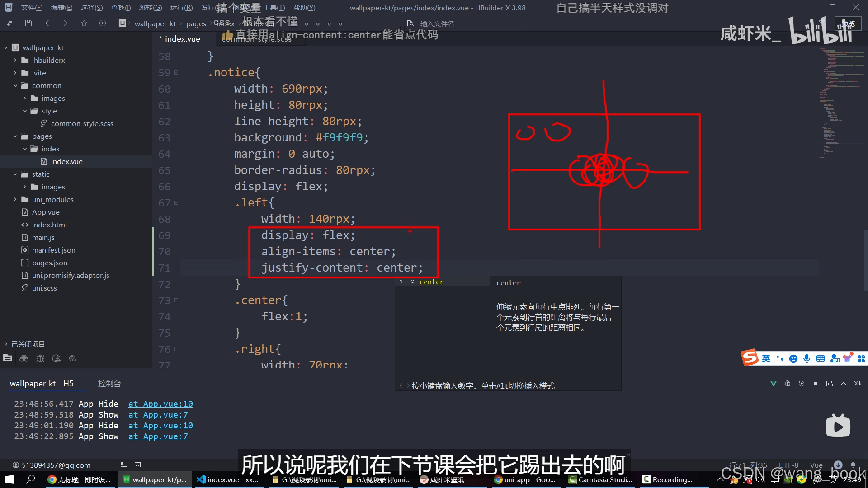Go forward with the right arrow icon
Image resolution: width=868 pixels, height=488 pixels.
pyautogui.click(x=66, y=23)
